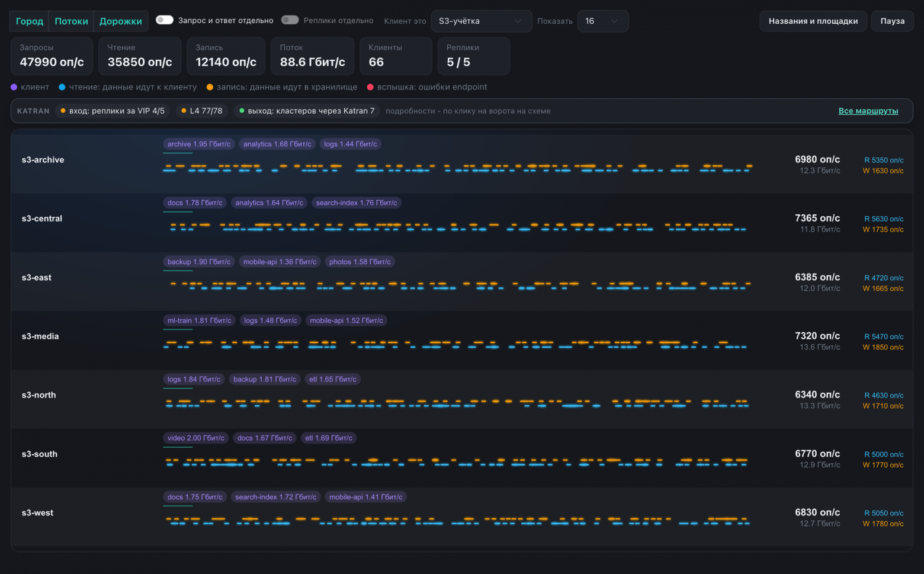
Task: Click the '6830 оп/с' value for s3-west
Action: point(817,512)
